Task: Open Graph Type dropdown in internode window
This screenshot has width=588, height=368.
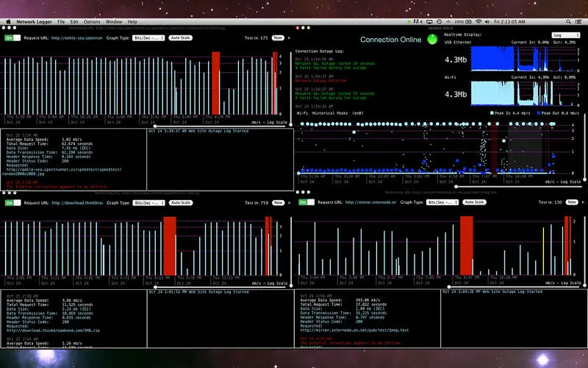Action: (x=442, y=202)
